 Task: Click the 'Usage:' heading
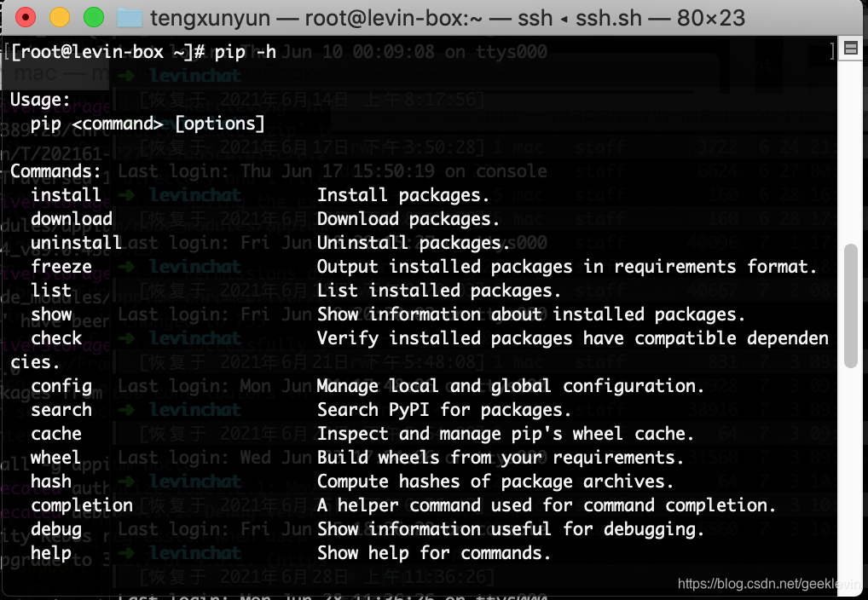pyautogui.click(x=40, y=101)
